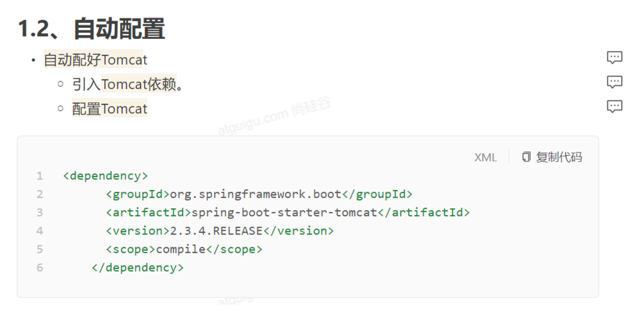Click line number 1 in code block
Screen dimensions: 644x312
click(40, 176)
